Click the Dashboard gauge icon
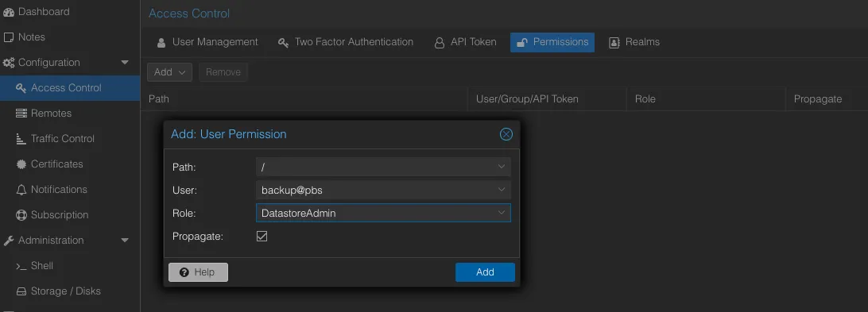Viewport: 868px width, 312px height. click(x=8, y=12)
